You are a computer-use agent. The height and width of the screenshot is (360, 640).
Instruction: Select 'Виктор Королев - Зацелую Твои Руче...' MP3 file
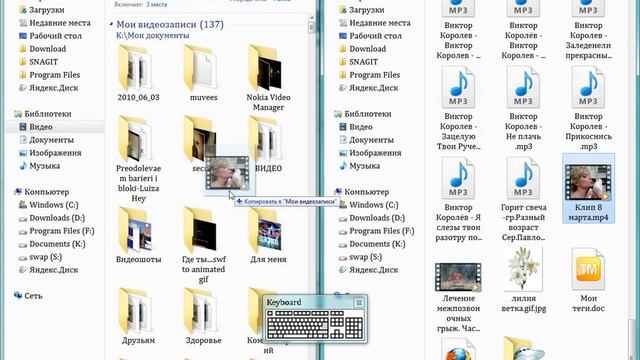tap(458, 108)
